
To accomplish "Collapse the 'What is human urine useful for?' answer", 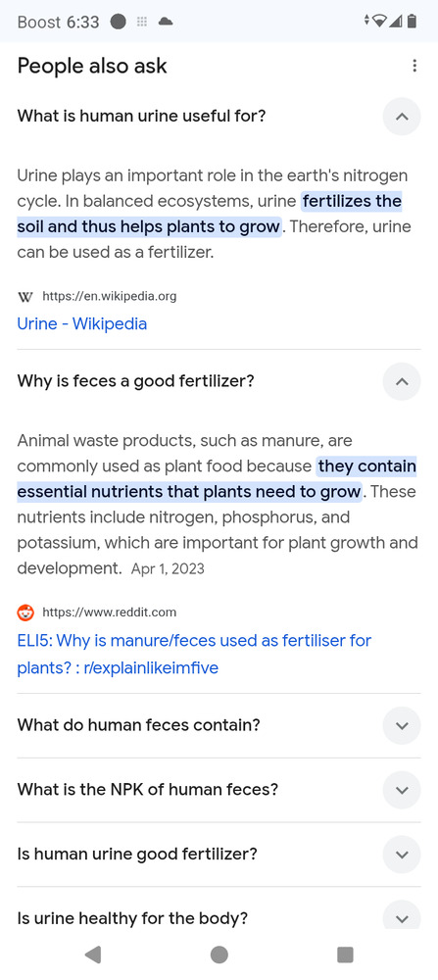I will click(402, 117).
